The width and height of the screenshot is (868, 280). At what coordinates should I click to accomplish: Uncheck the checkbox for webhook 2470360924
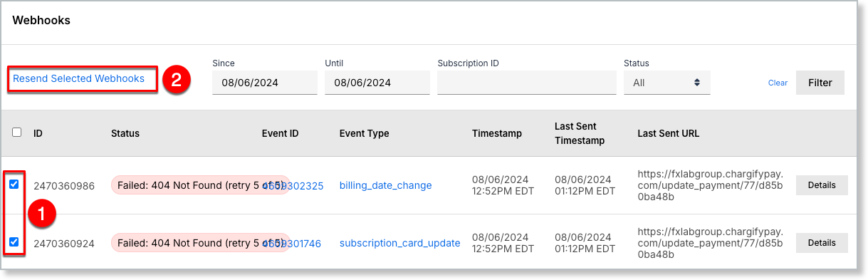(x=14, y=242)
